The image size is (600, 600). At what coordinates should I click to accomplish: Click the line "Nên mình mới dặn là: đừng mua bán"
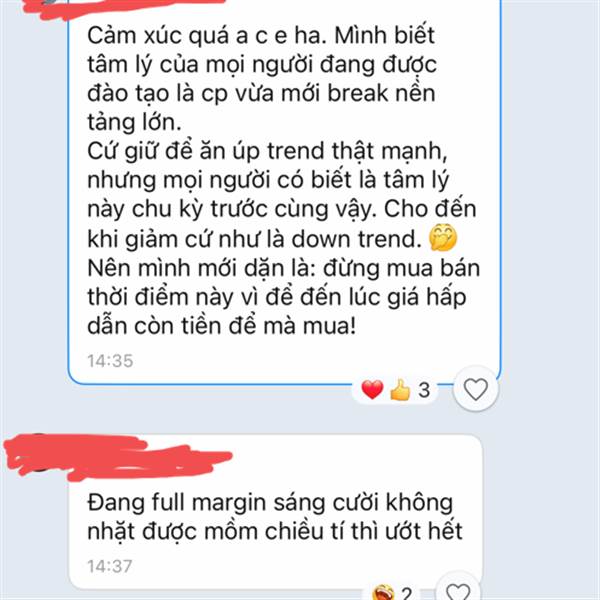[284, 268]
